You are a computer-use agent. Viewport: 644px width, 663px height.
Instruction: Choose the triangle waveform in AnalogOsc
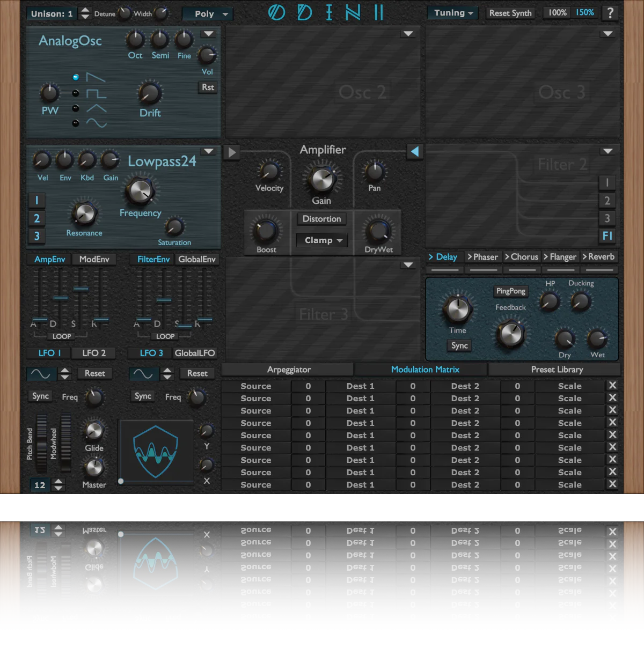[x=76, y=108]
